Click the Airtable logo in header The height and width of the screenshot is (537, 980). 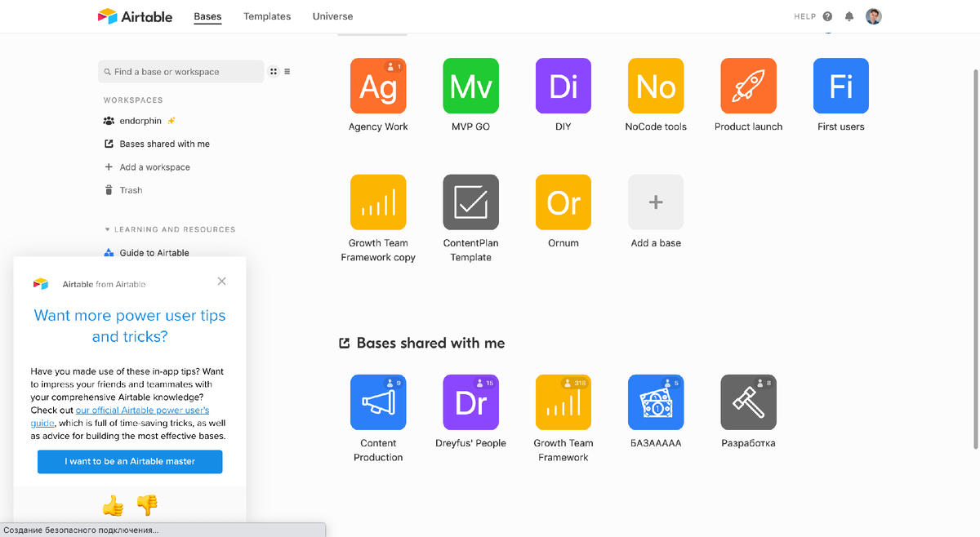tap(135, 16)
